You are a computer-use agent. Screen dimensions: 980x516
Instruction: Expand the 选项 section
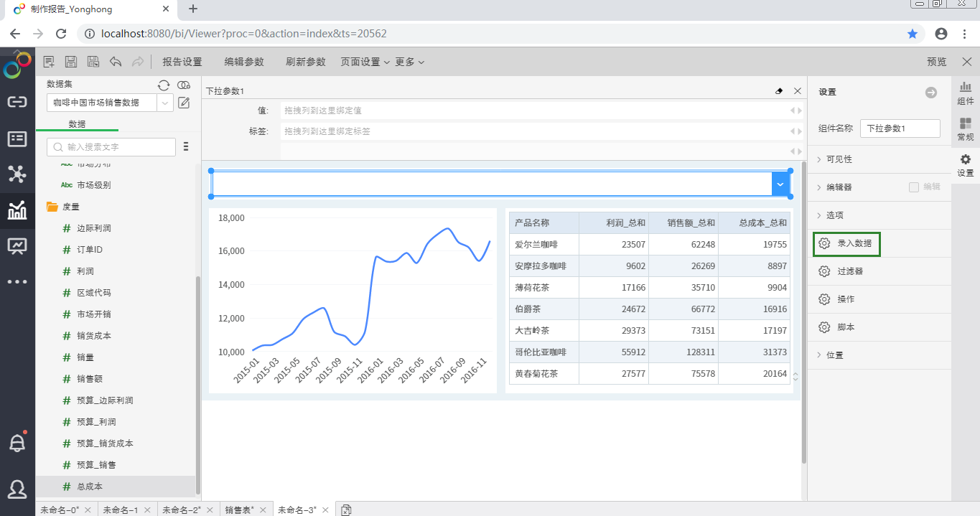click(x=834, y=215)
